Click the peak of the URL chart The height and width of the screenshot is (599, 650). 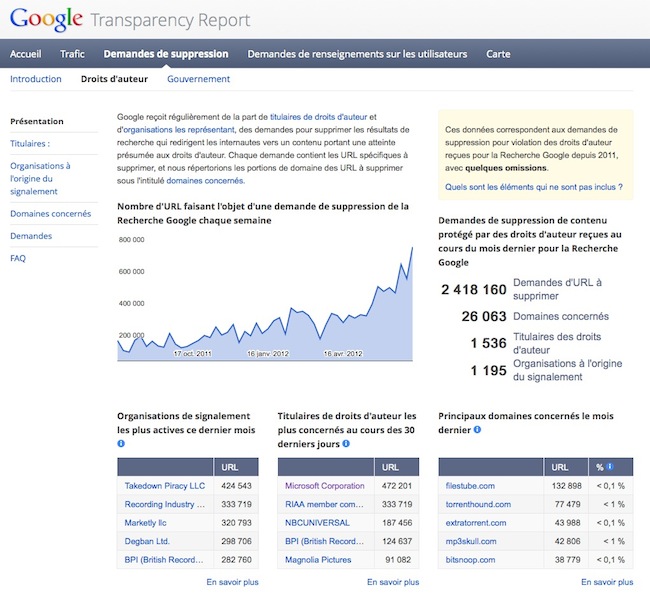coord(412,248)
